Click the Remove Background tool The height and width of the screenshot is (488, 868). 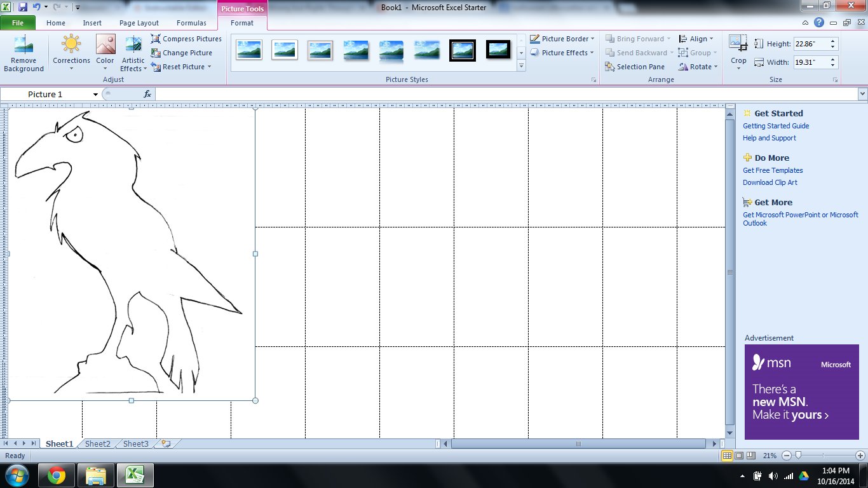[x=24, y=53]
